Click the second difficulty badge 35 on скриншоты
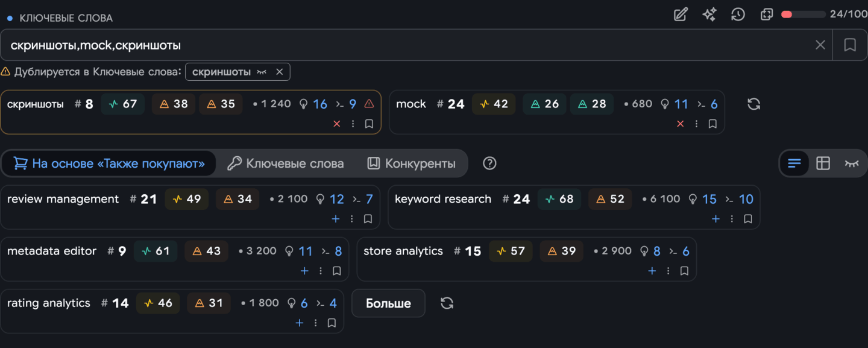This screenshot has height=348, width=868. [221, 104]
